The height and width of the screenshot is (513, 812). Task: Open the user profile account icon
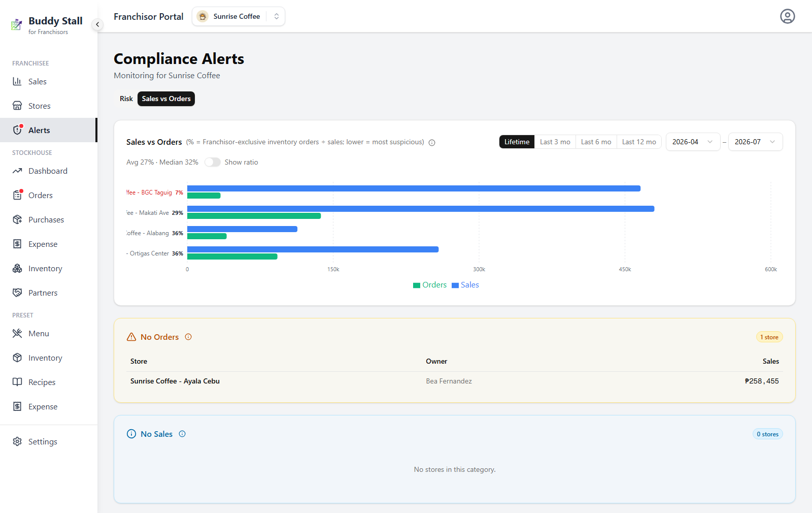pyautogui.click(x=787, y=16)
